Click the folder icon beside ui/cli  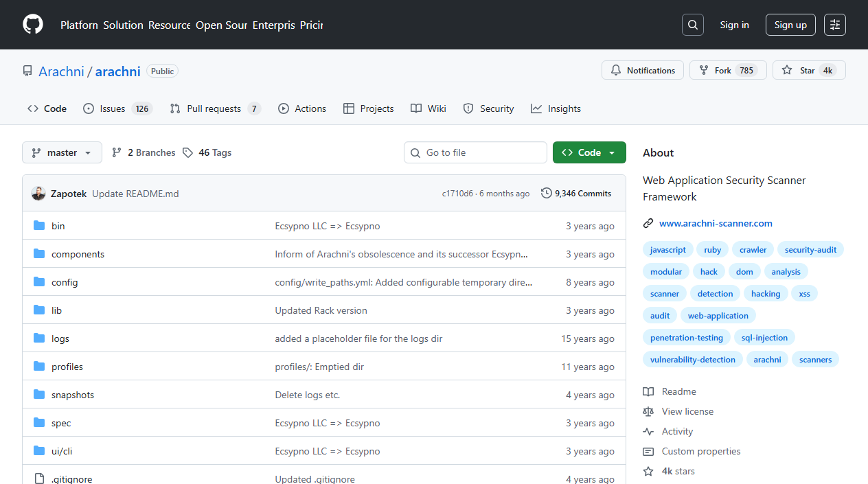[39, 451]
